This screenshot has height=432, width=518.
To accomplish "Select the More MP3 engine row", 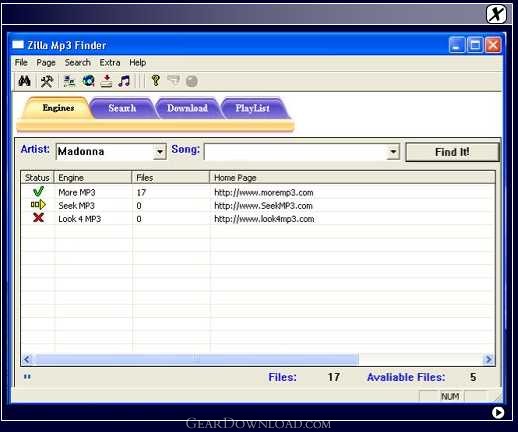I will pyautogui.click(x=258, y=192).
